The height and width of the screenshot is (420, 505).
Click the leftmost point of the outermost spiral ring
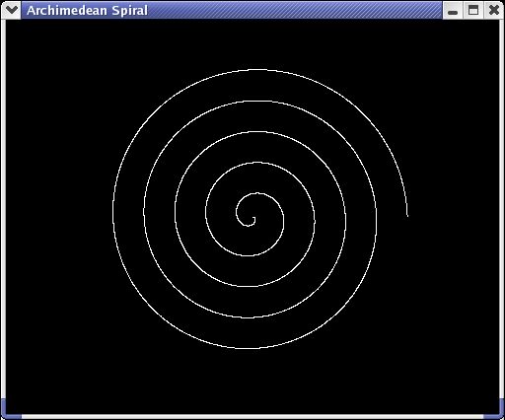coord(113,207)
